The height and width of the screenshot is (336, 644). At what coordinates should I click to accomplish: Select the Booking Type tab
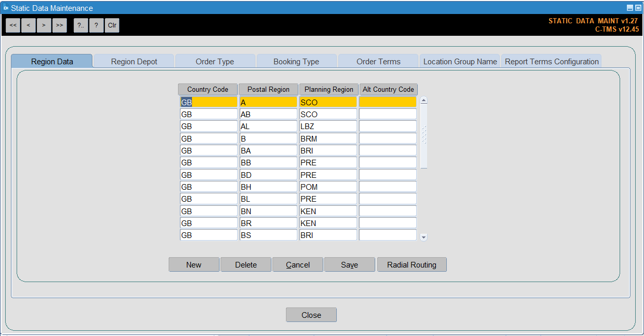pyautogui.click(x=296, y=61)
